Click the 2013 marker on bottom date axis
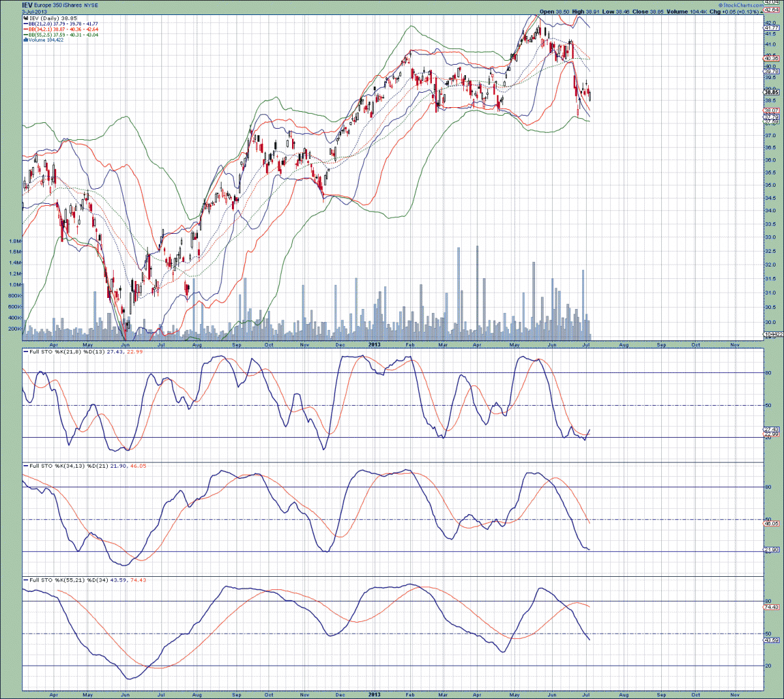 (374, 694)
